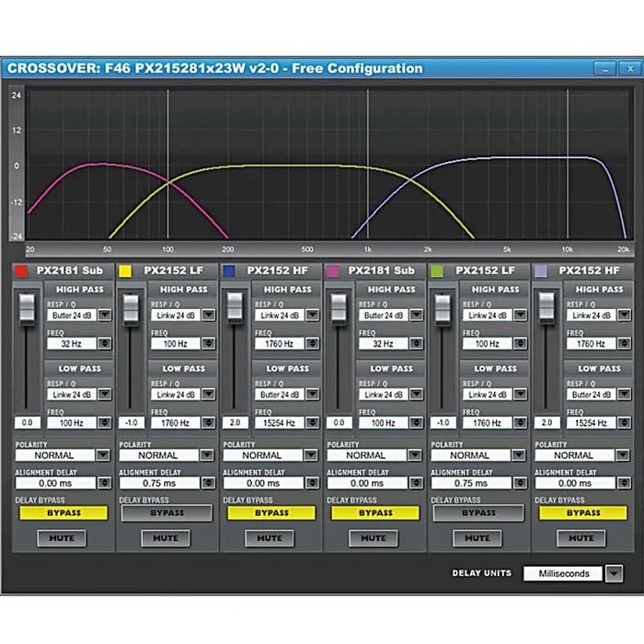Open polarity NORMAL dropdown on magenta Sub channel
Image resolution: width=644 pixels, height=644 pixels.
click(x=414, y=455)
